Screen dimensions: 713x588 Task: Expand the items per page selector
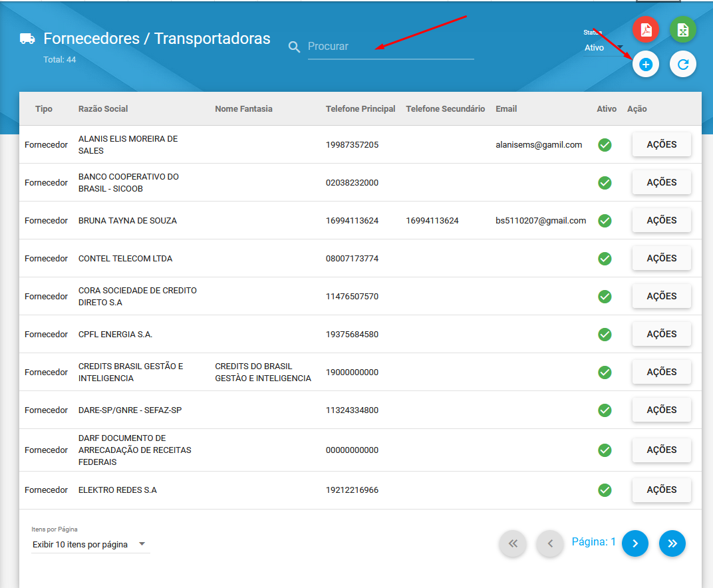click(x=90, y=544)
